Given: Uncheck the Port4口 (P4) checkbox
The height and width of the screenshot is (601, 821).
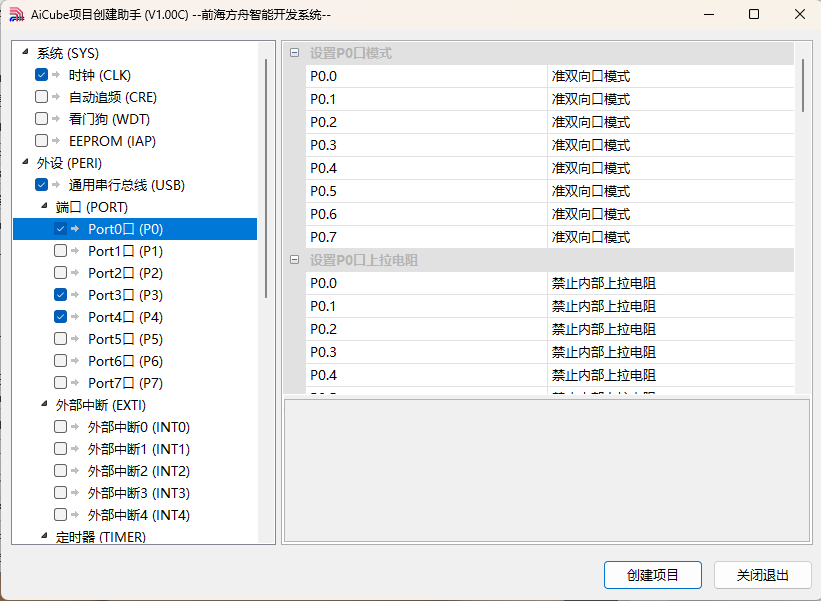Looking at the screenshot, I should point(60,317).
